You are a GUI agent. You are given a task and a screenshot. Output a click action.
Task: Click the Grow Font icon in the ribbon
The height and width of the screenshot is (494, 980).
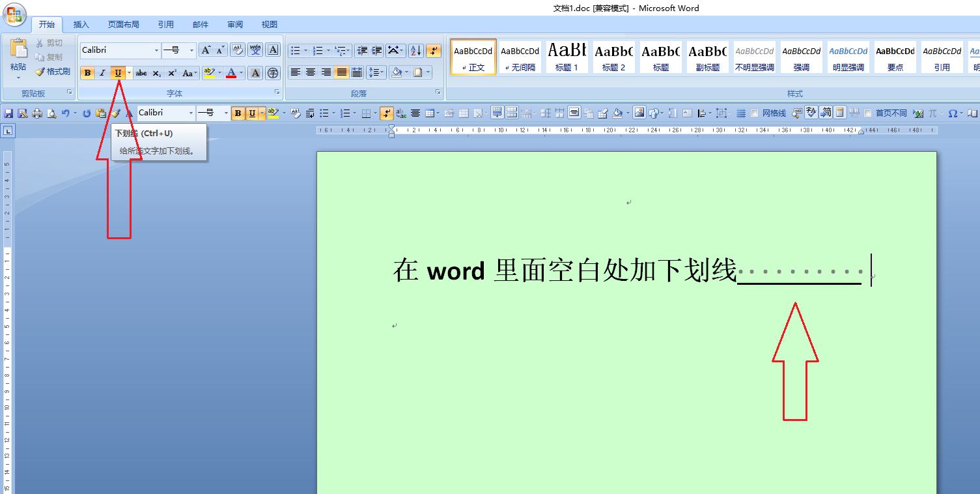[x=206, y=50]
